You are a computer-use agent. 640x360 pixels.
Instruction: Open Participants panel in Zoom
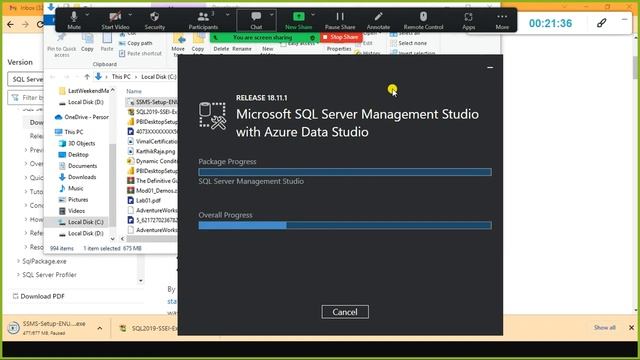point(203,20)
